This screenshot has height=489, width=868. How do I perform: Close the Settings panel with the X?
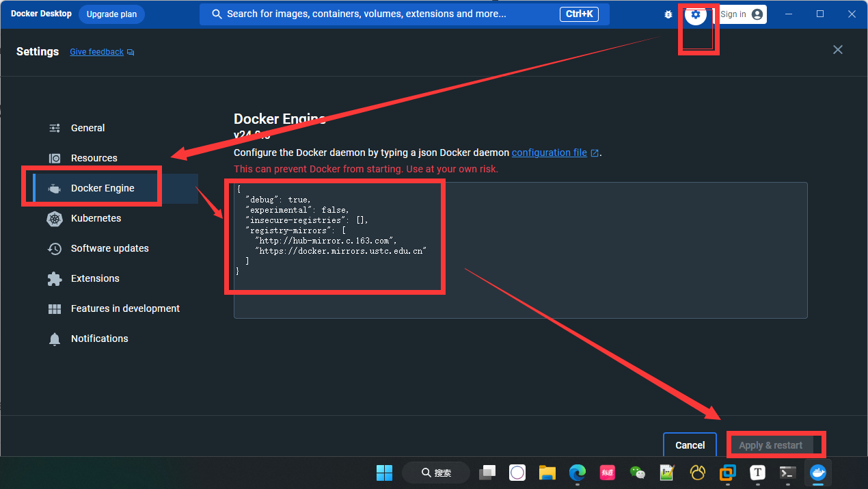click(x=838, y=49)
